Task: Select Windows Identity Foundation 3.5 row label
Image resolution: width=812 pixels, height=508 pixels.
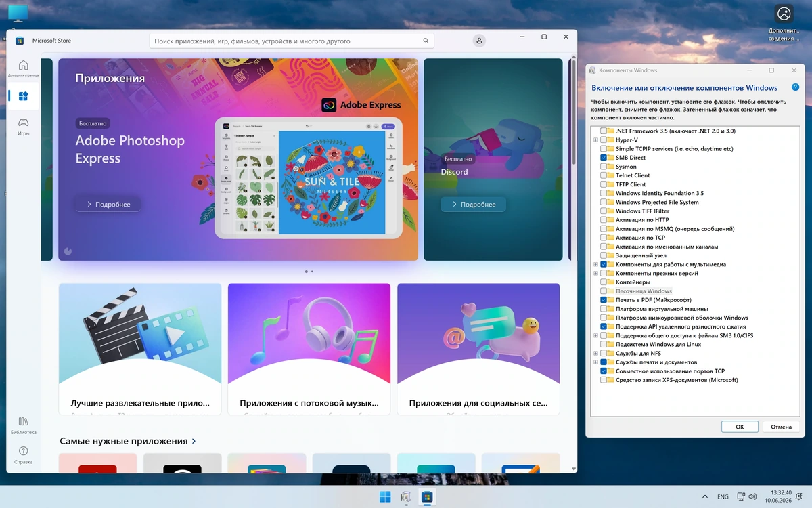Action: (660, 193)
